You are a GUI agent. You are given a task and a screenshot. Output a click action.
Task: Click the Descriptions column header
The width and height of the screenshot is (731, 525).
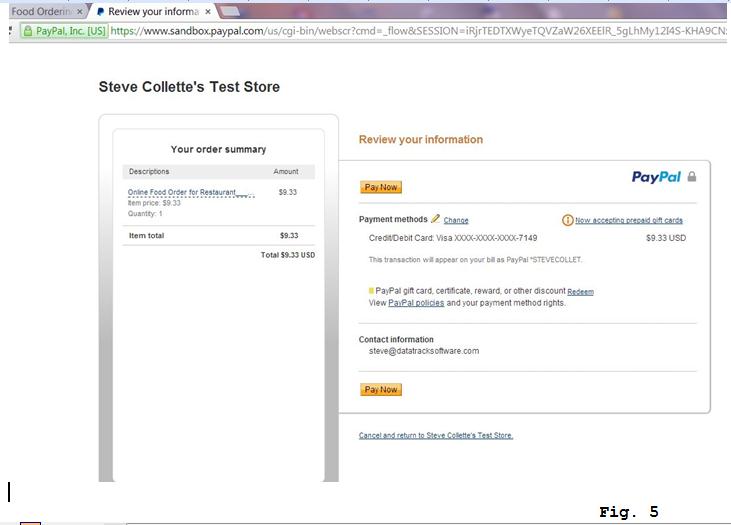point(149,172)
